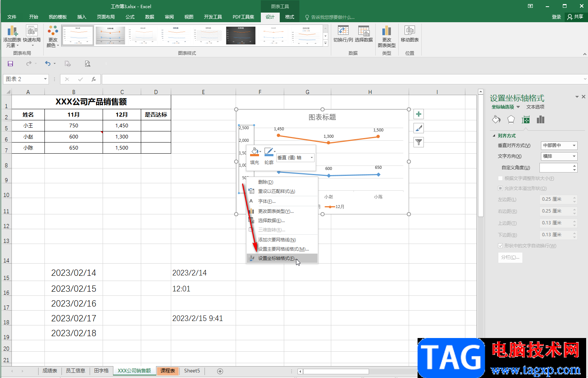Image resolution: width=588 pixels, height=378 pixels.
Task: Open Add Chart Element menu
Action: coord(12,36)
